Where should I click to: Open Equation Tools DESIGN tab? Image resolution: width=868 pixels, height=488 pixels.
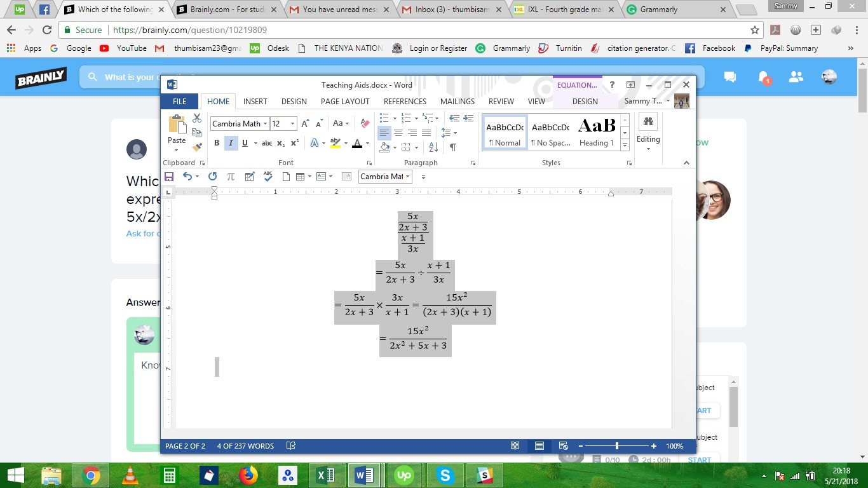[x=585, y=101]
